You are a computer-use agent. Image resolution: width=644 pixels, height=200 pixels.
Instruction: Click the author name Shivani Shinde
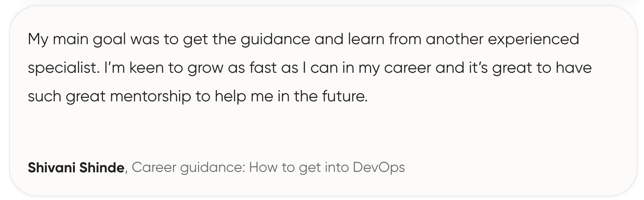point(76,168)
